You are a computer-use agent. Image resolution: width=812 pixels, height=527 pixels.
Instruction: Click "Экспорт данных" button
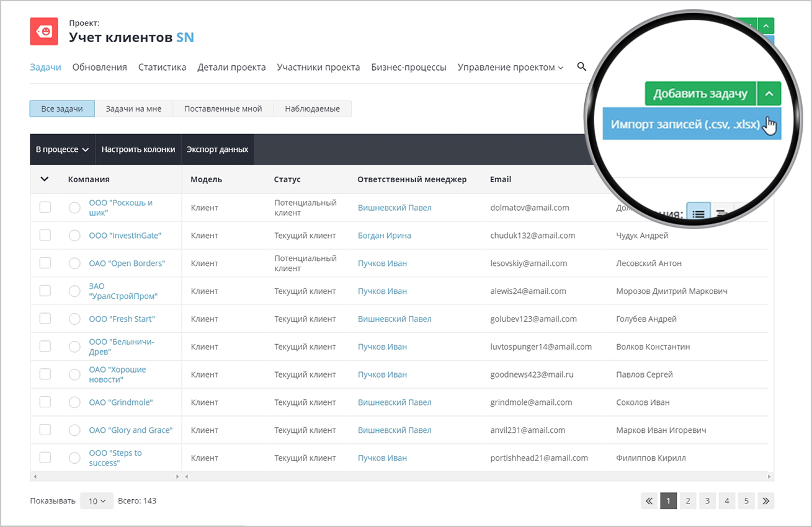click(x=218, y=149)
